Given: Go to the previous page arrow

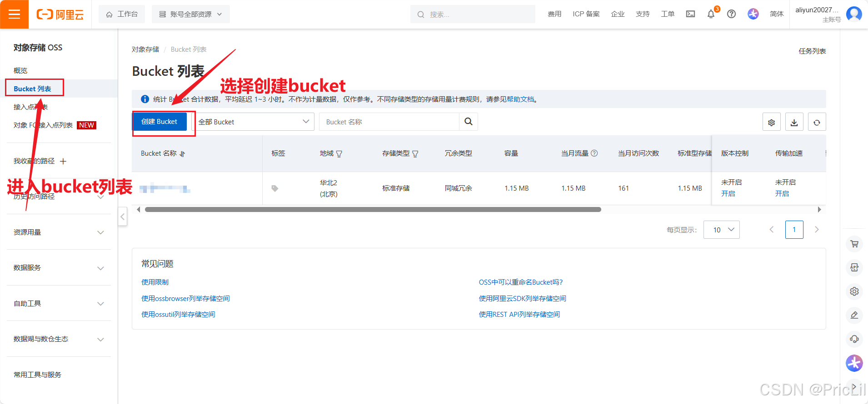Looking at the screenshot, I should (771, 230).
